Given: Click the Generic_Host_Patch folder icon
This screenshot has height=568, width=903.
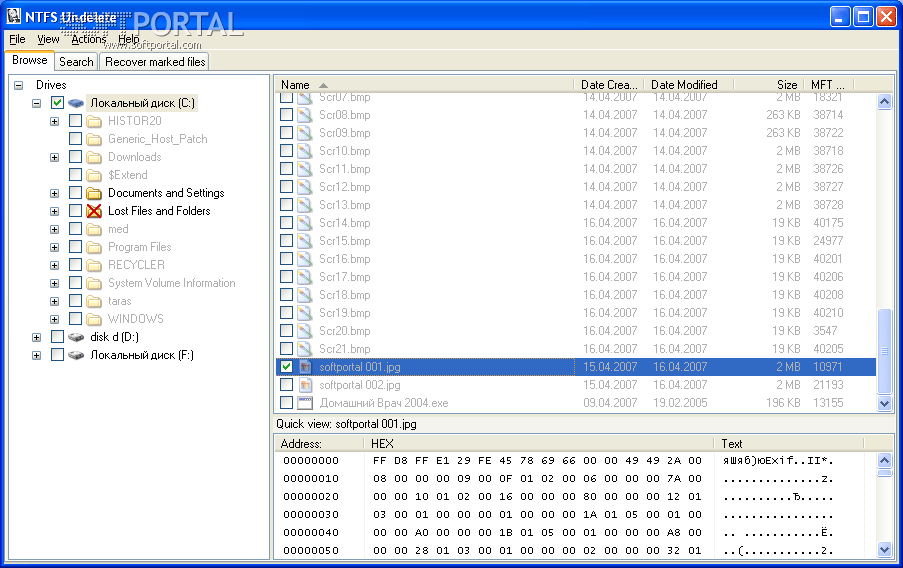Looking at the screenshot, I should (x=94, y=139).
